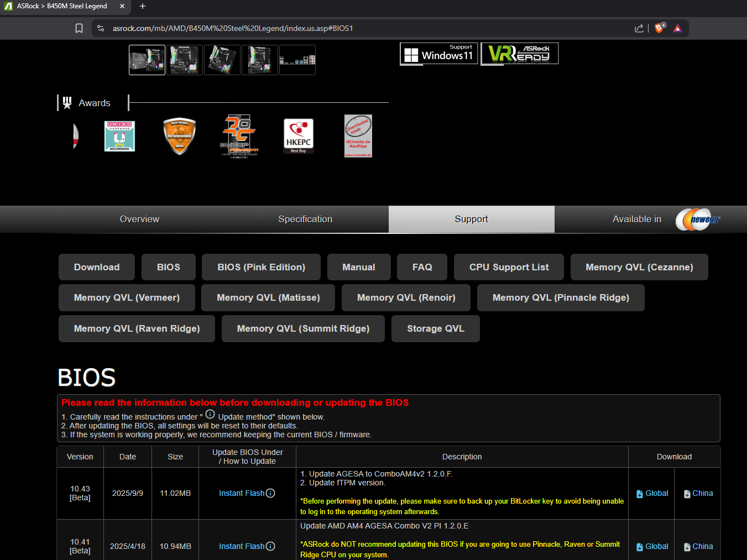Viewport: 747px width, 560px height.
Task: Open Brave Shields lion icon
Action: [x=660, y=28]
